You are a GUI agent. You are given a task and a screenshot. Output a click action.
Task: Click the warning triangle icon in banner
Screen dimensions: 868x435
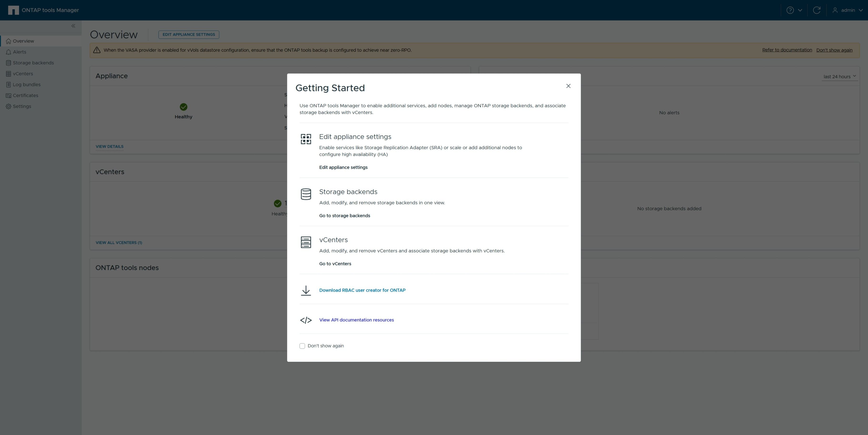click(97, 50)
